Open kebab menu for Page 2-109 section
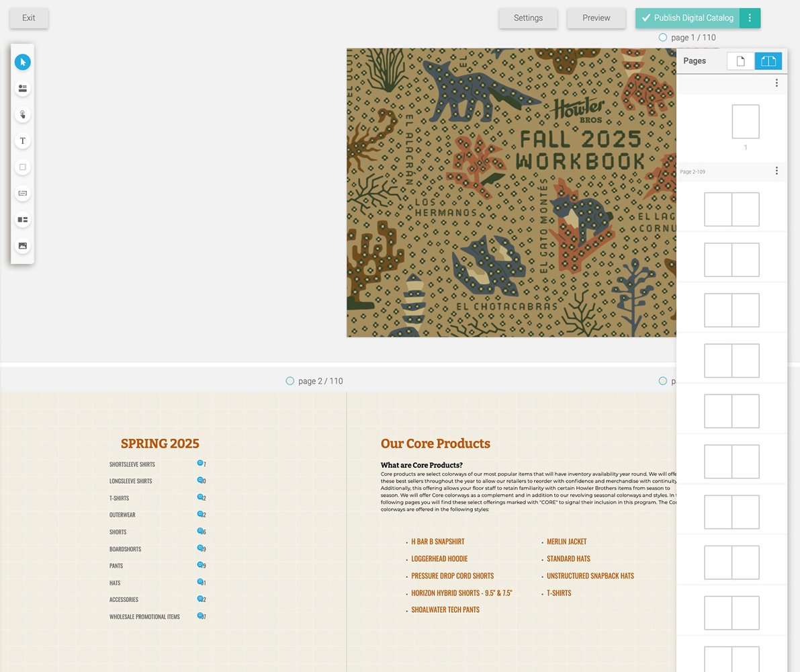This screenshot has width=800, height=672. [x=776, y=171]
